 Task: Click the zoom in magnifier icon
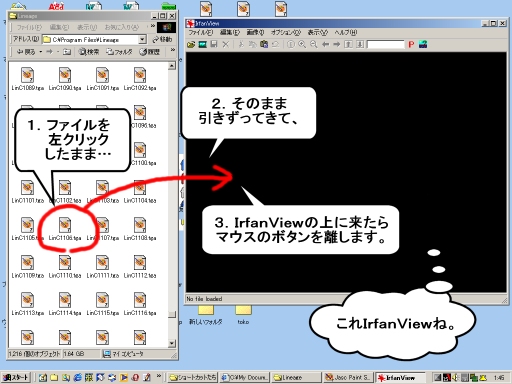coord(302,44)
